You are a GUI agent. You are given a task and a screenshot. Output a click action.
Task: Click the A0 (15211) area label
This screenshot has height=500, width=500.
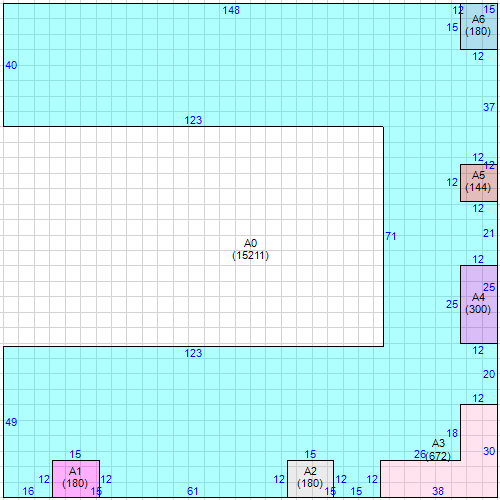(250, 249)
